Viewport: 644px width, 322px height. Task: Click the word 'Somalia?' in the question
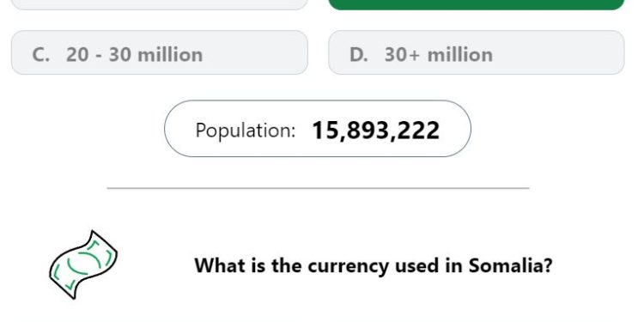[x=511, y=265]
